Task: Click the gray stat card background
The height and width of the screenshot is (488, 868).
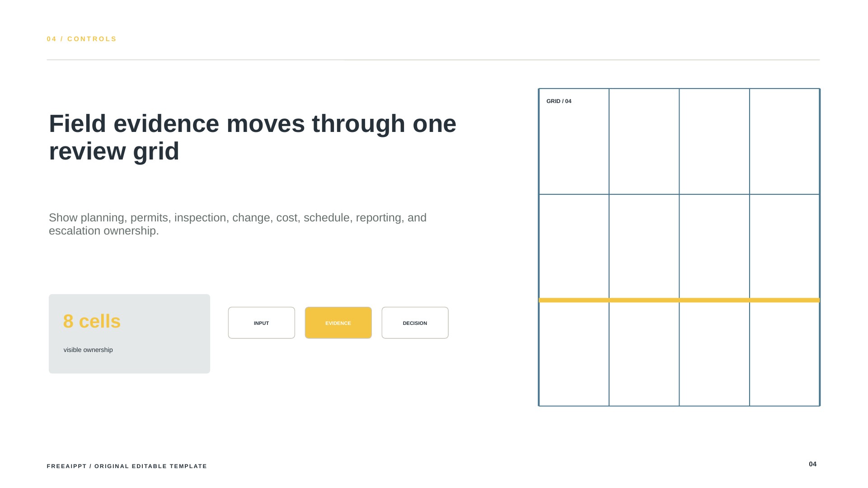Action: click(129, 334)
